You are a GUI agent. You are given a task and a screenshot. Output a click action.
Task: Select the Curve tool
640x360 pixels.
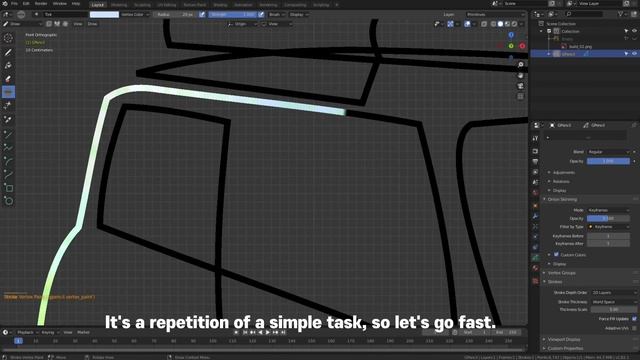[x=8, y=174]
